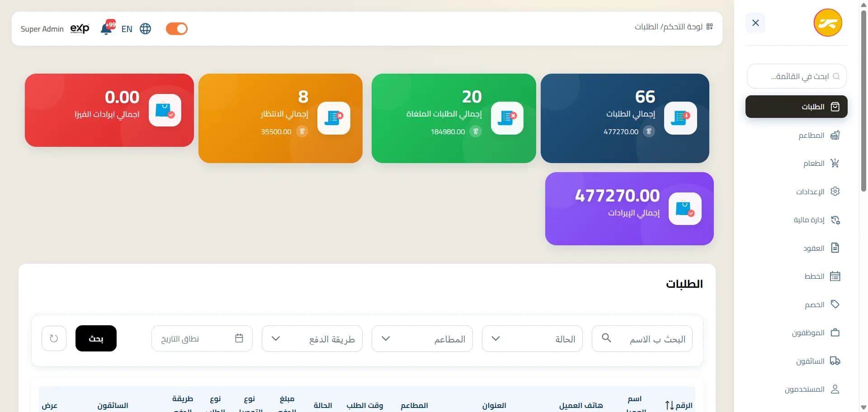This screenshot has height=412, width=868.
Task: Click the العنوان column header
Action: pyautogui.click(x=494, y=405)
